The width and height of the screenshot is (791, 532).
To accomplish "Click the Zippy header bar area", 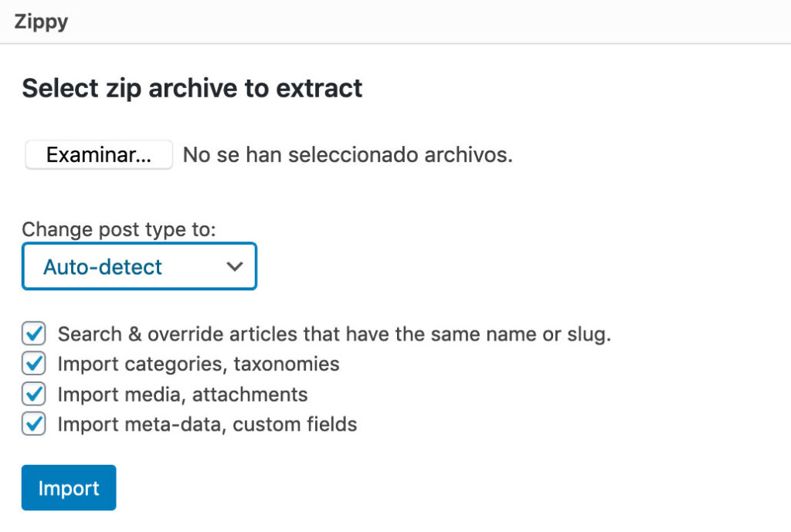I will pos(395,22).
